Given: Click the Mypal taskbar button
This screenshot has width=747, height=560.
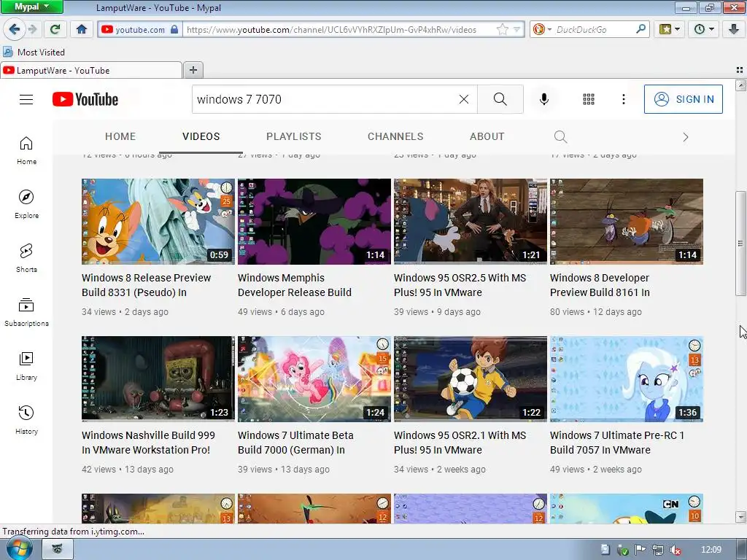Looking at the screenshot, I should tap(58, 549).
